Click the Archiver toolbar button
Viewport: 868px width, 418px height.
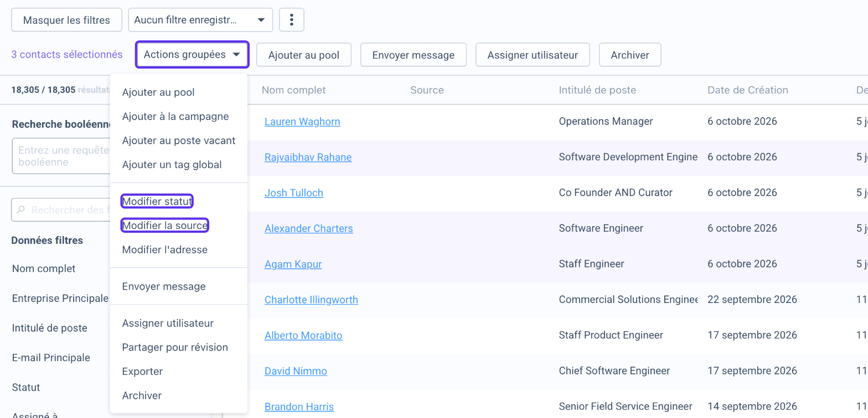(x=630, y=55)
